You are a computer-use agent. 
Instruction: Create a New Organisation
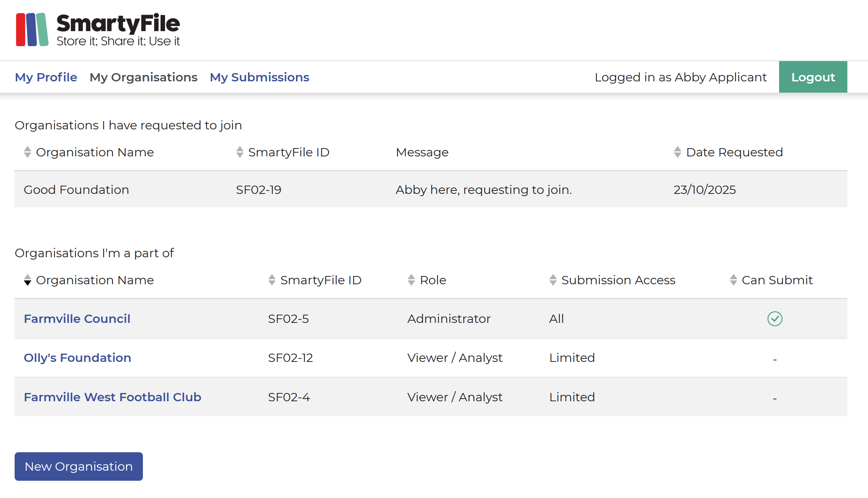(x=79, y=466)
